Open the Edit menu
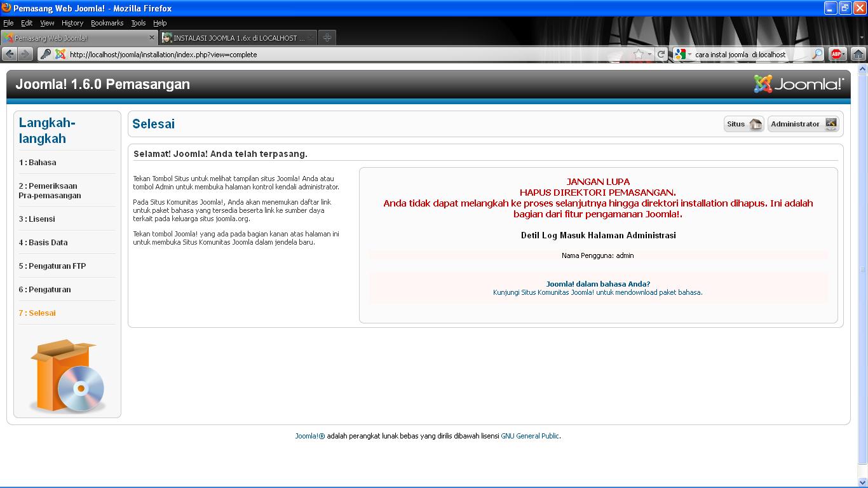Image resolution: width=868 pixels, height=488 pixels. [x=27, y=23]
